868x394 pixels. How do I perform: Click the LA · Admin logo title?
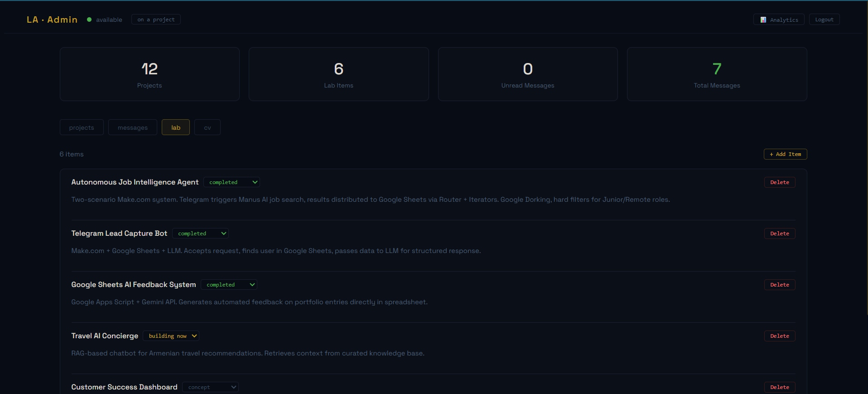point(52,19)
